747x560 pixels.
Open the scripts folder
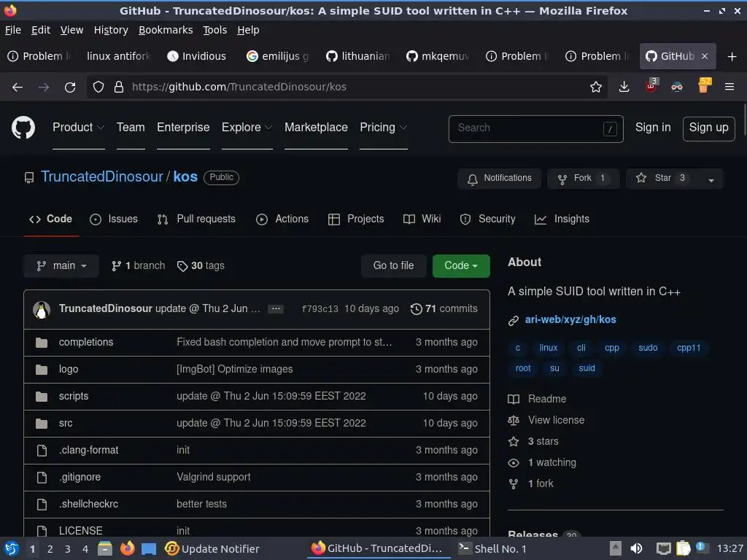tap(74, 396)
